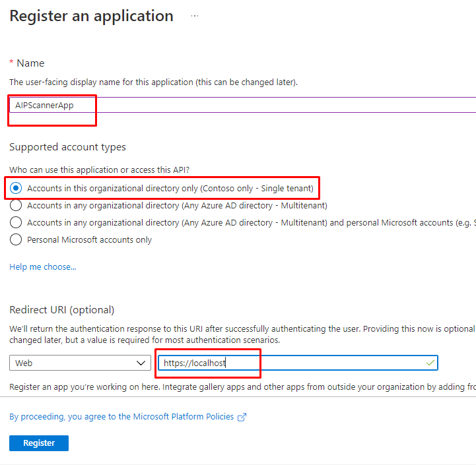Screen dimensions: 476x465
Task: Click the Redirect URI (optional) heading
Action: pyautogui.click(x=62, y=310)
